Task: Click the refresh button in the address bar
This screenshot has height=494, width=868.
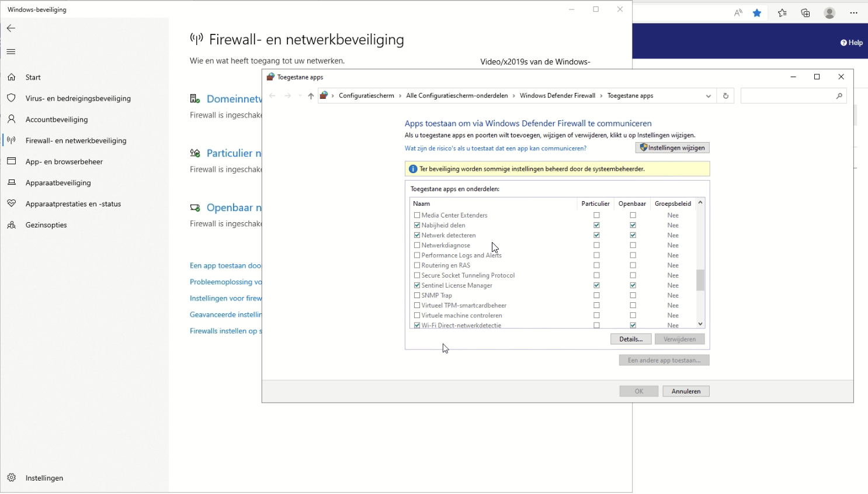Action: point(725,96)
